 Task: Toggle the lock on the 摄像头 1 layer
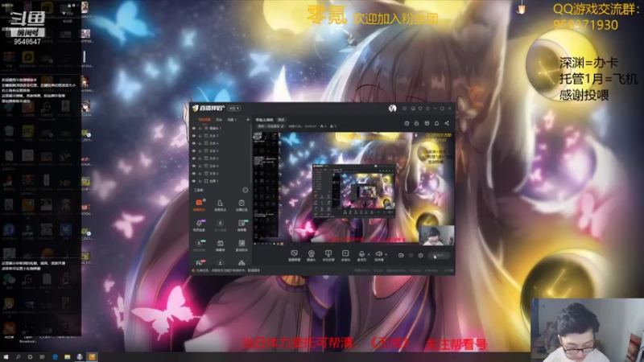[200, 128]
